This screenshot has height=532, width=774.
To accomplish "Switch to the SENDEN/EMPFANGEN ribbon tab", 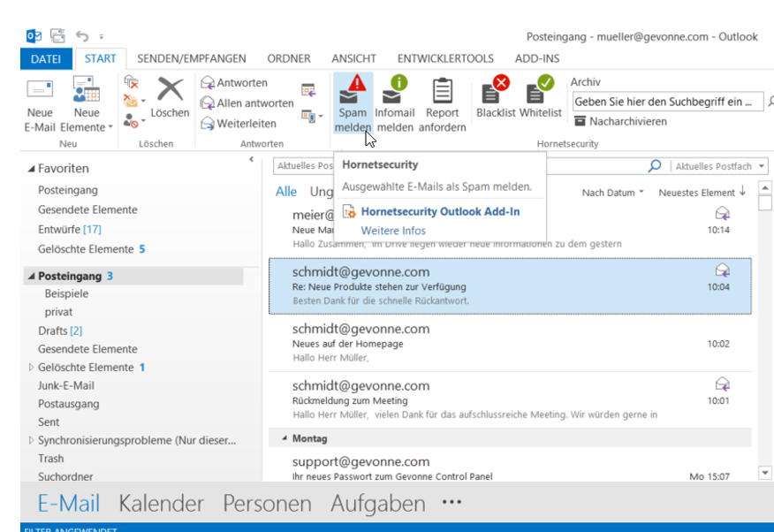I will 191,59.
